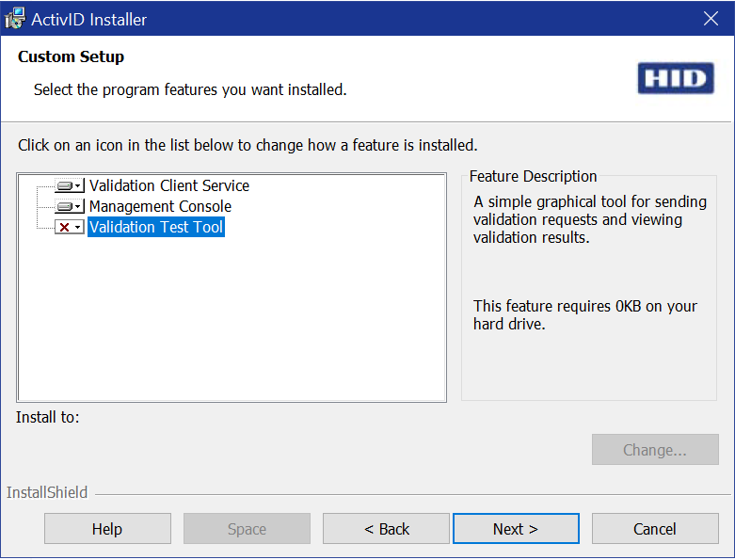The height and width of the screenshot is (560, 735).
Task: Click the ActivID Installer title bar icon
Action: click(14, 18)
